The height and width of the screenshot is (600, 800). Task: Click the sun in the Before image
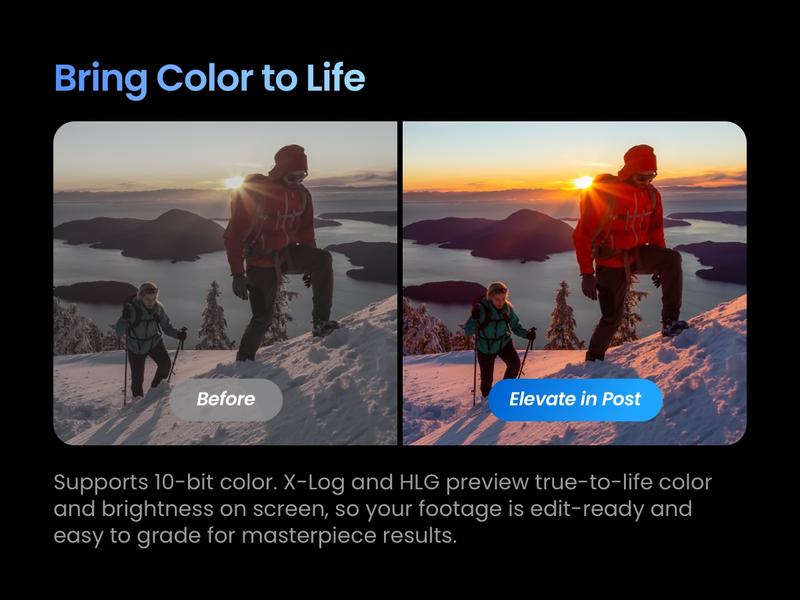[234, 182]
